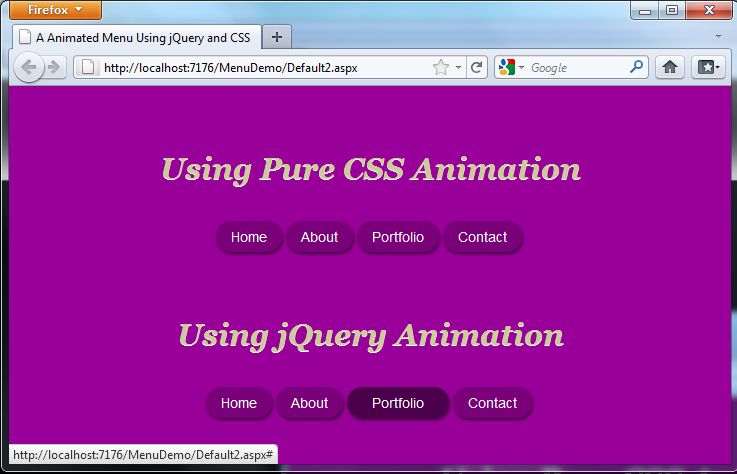Screen dimensions: 737x474
Task: Open Portfolio in the CSS animation menu
Action: pos(398,237)
